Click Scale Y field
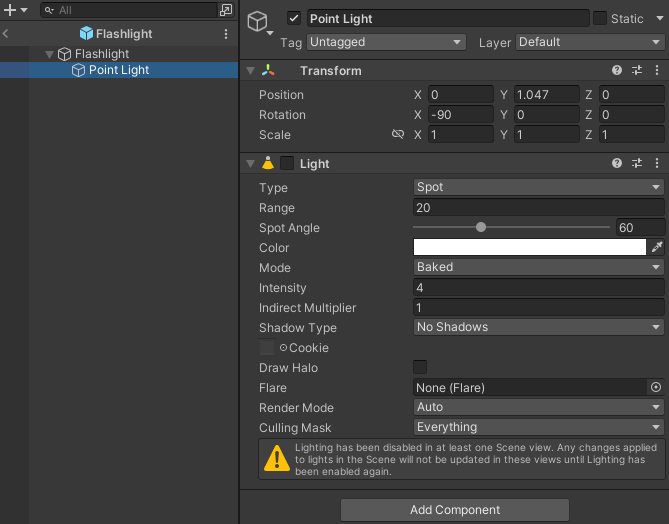 pyautogui.click(x=547, y=134)
